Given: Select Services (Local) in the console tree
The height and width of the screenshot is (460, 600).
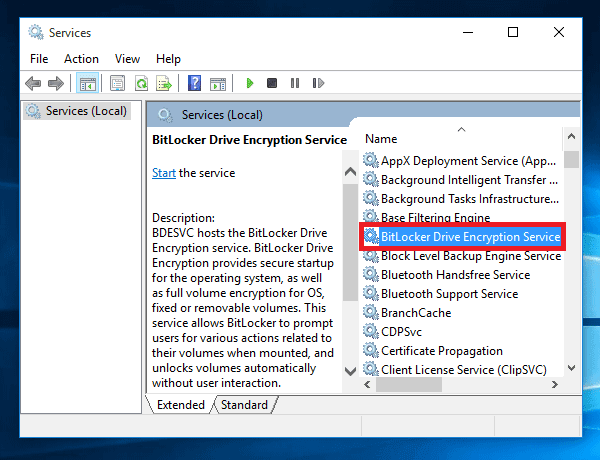Looking at the screenshot, I should point(77,111).
